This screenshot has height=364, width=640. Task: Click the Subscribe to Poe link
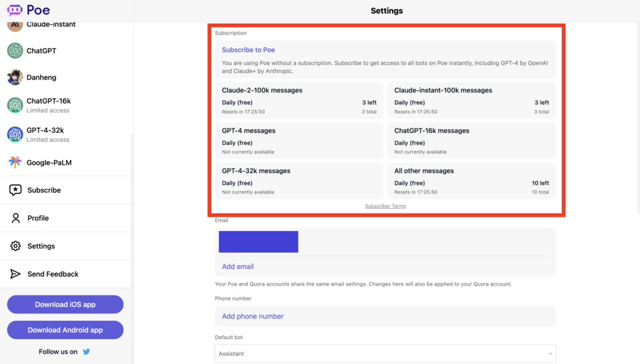tap(248, 50)
